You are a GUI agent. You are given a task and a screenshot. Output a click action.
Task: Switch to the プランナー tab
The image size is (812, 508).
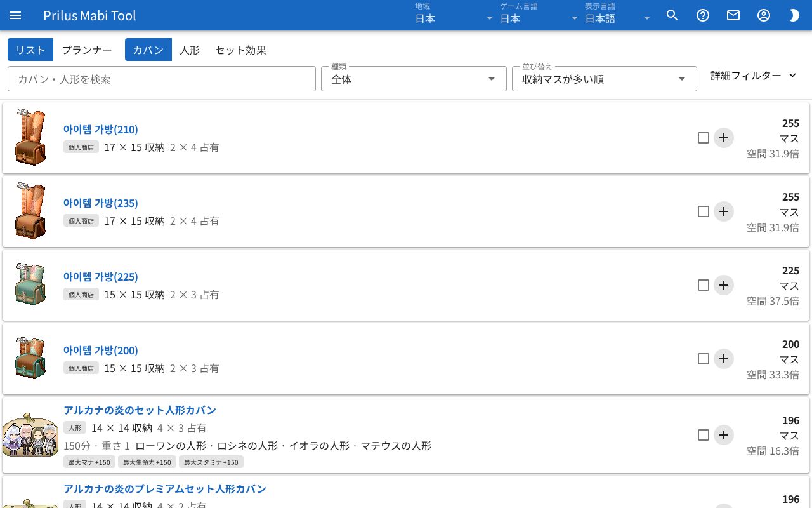click(x=87, y=50)
